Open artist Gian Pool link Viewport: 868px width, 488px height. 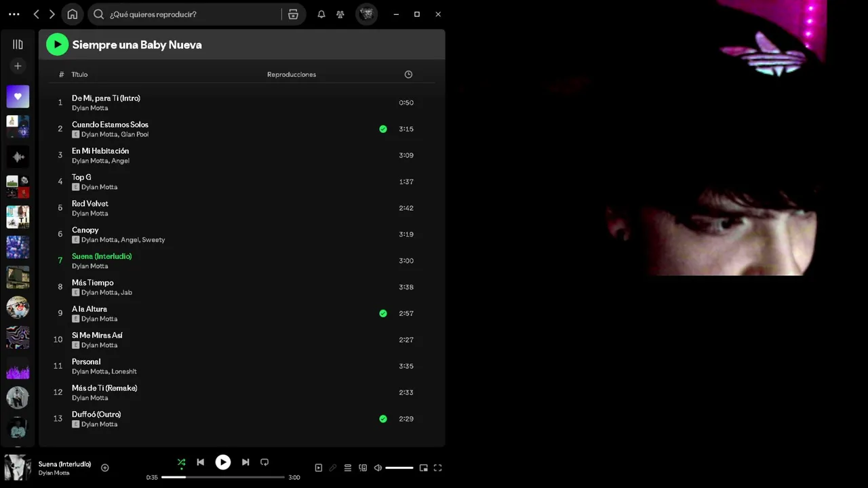pyautogui.click(x=134, y=134)
